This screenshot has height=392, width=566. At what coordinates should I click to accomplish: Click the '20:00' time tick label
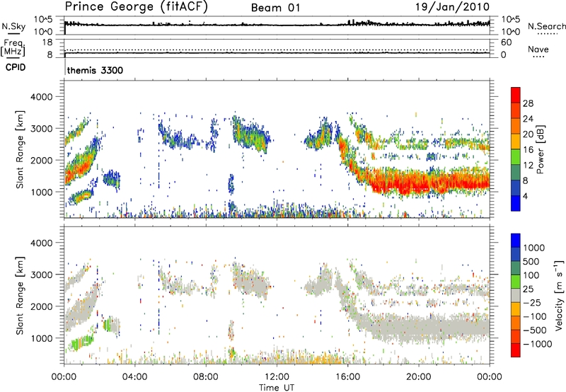click(418, 377)
